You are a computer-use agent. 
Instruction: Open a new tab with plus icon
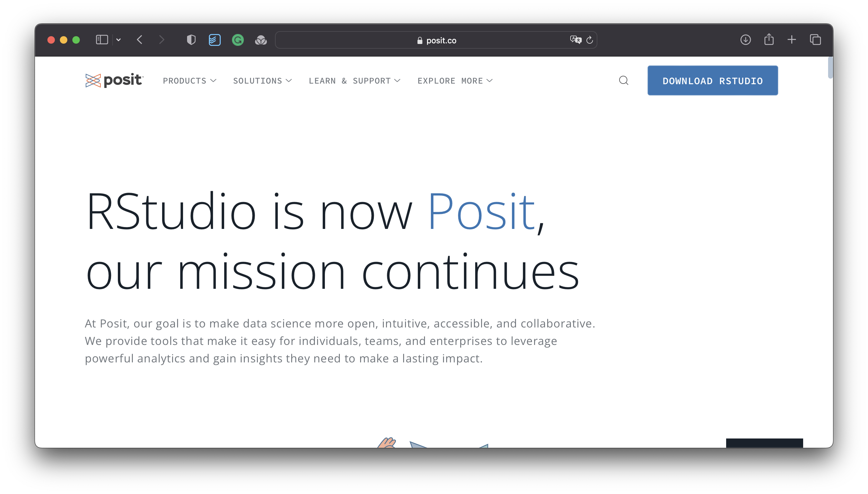(792, 40)
